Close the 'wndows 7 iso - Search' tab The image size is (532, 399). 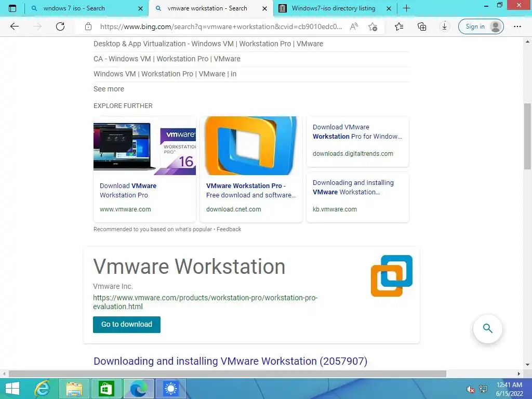(140, 8)
